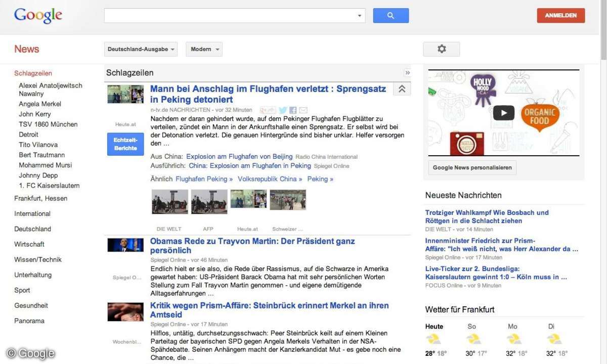Open the settings gear button
The image size is (607, 364).
coord(442,49)
